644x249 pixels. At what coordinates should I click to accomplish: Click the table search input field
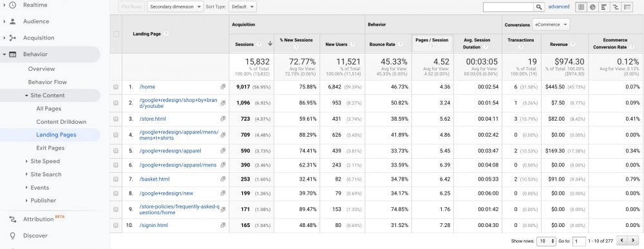tap(509, 7)
